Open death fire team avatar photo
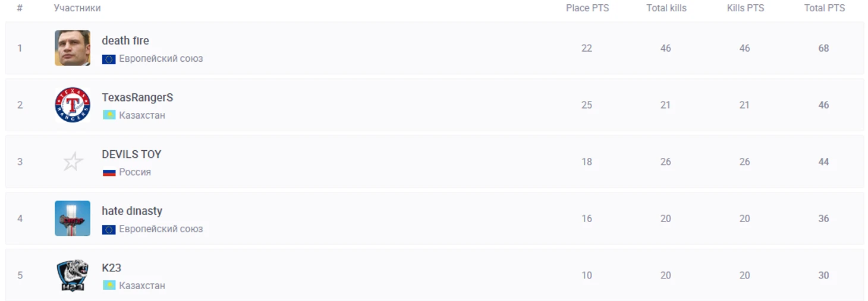This screenshot has height=301, width=868. pos(73,48)
